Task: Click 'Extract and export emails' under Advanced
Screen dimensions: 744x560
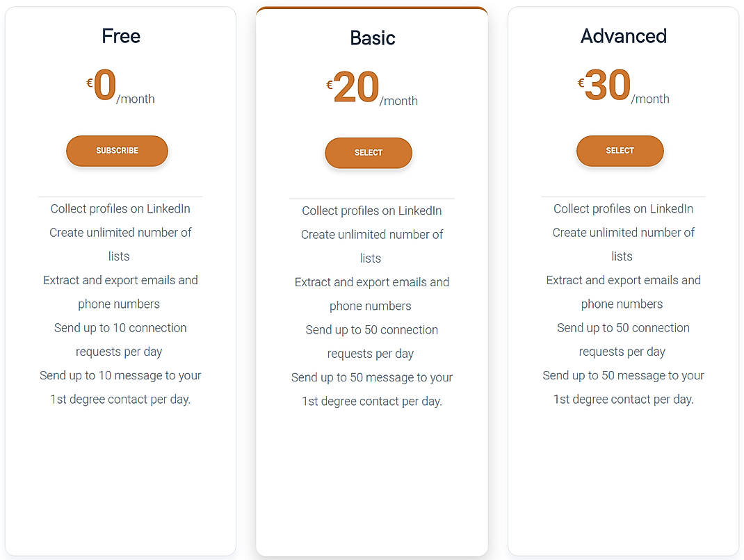Action: click(623, 292)
